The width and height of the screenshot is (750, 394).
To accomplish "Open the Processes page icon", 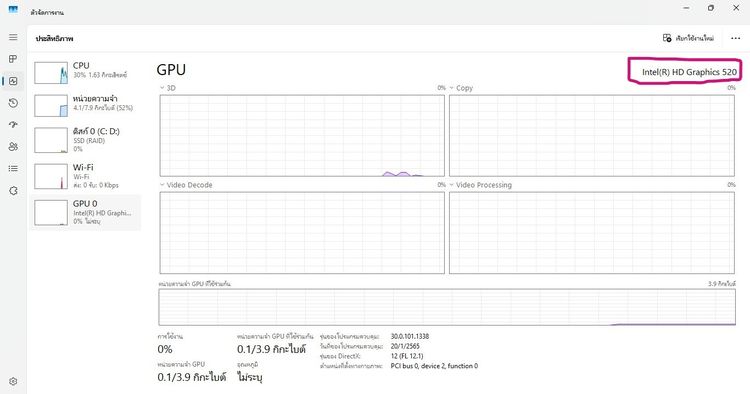I will click(x=13, y=59).
